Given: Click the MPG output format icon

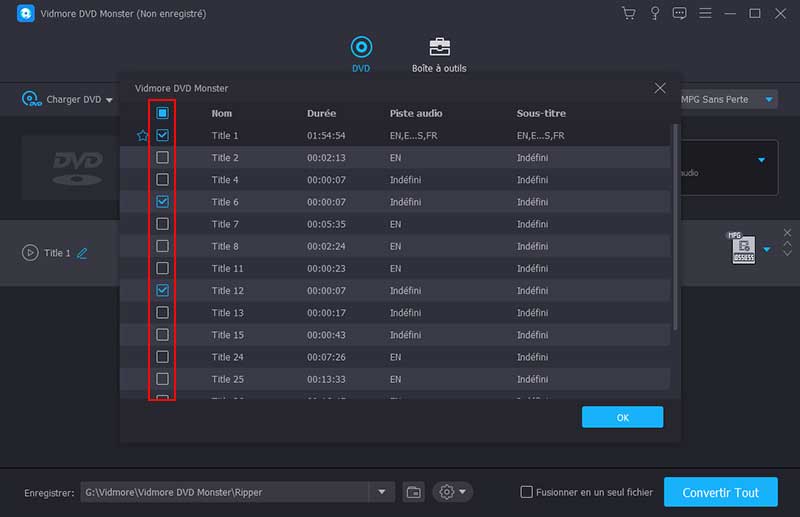Looking at the screenshot, I should (741, 249).
